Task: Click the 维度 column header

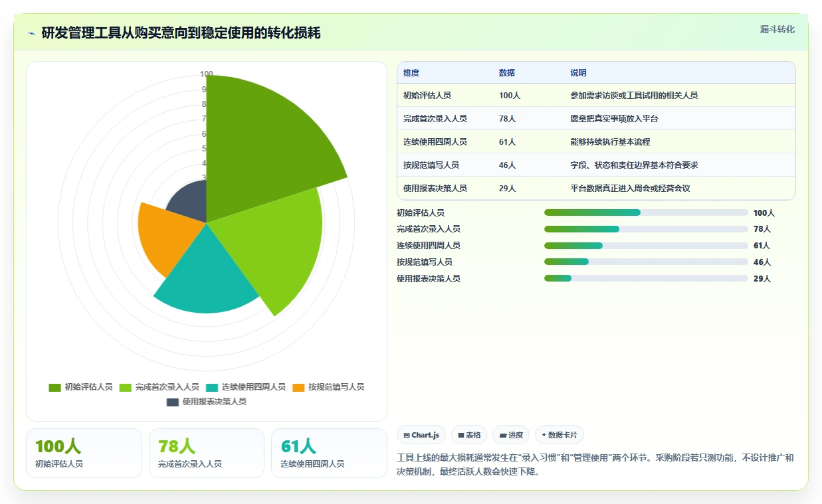Action: pyautogui.click(x=411, y=73)
